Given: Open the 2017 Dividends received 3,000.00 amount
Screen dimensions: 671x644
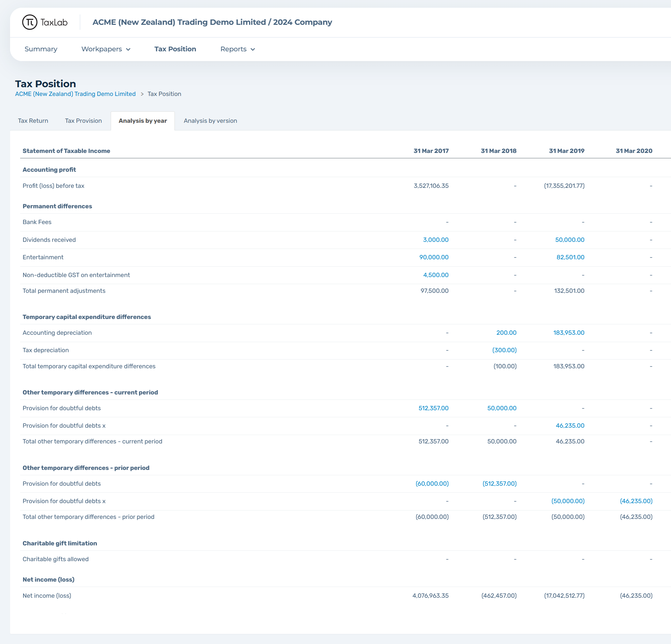Looking at the screenshot, I should (435, 240).
